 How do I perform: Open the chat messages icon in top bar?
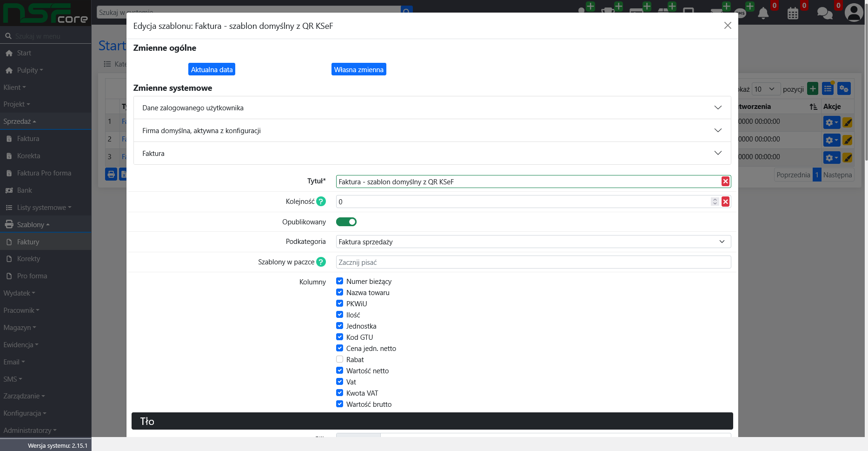825,13
